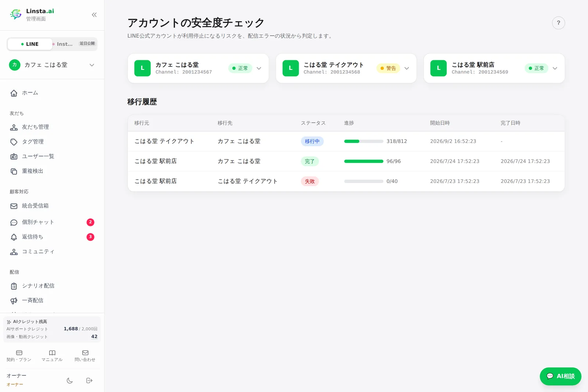Click the 0/40 empty progress bar
The image size is (588, 392).
(x=363, y=181)
